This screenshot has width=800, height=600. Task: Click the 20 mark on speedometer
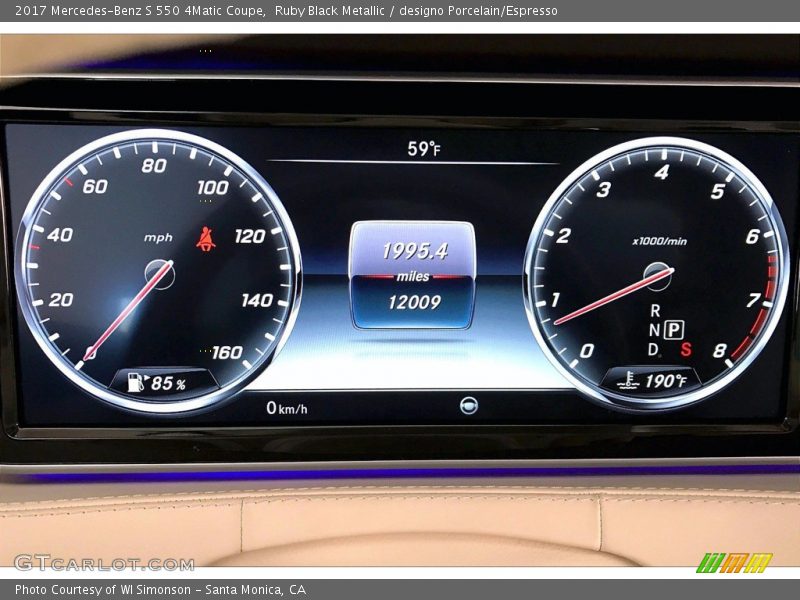61,300
